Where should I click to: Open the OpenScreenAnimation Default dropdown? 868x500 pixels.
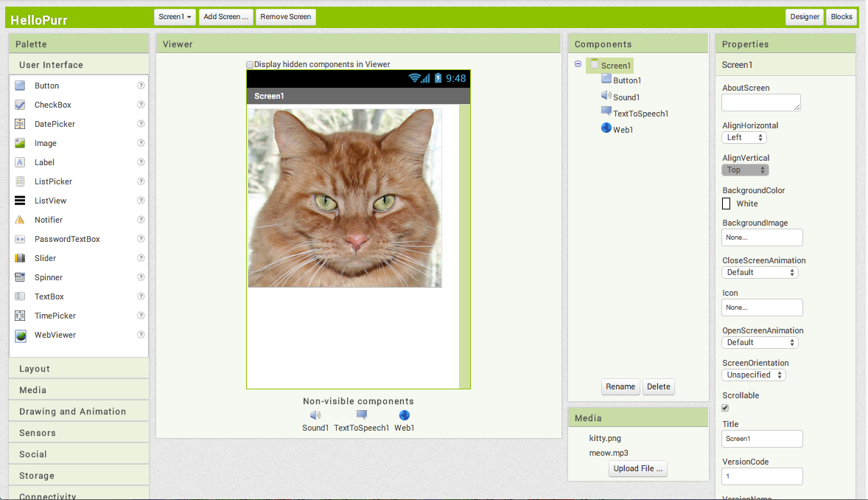click(760, 343)
